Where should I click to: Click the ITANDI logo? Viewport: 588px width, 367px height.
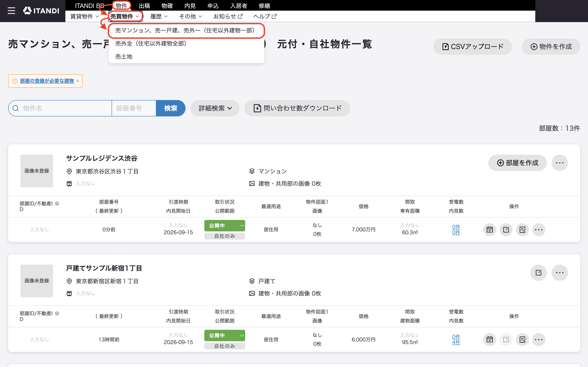click(41, 11)
